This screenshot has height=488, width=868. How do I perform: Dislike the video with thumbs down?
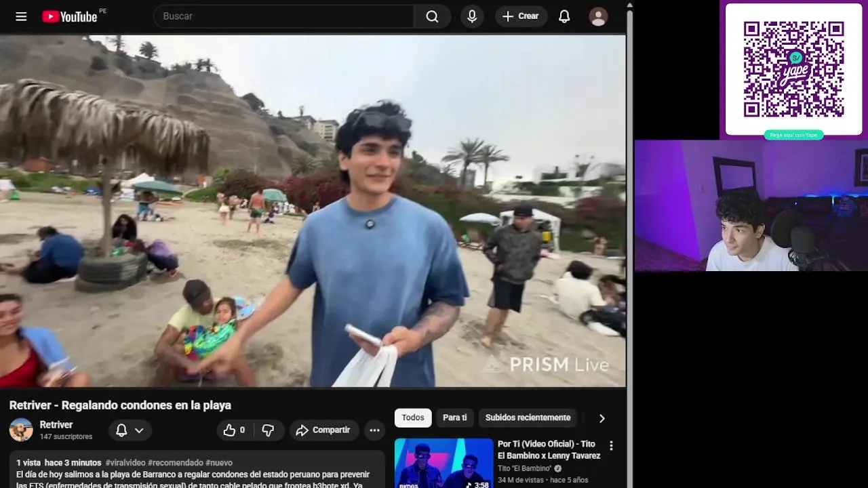(x=268, y=430)
